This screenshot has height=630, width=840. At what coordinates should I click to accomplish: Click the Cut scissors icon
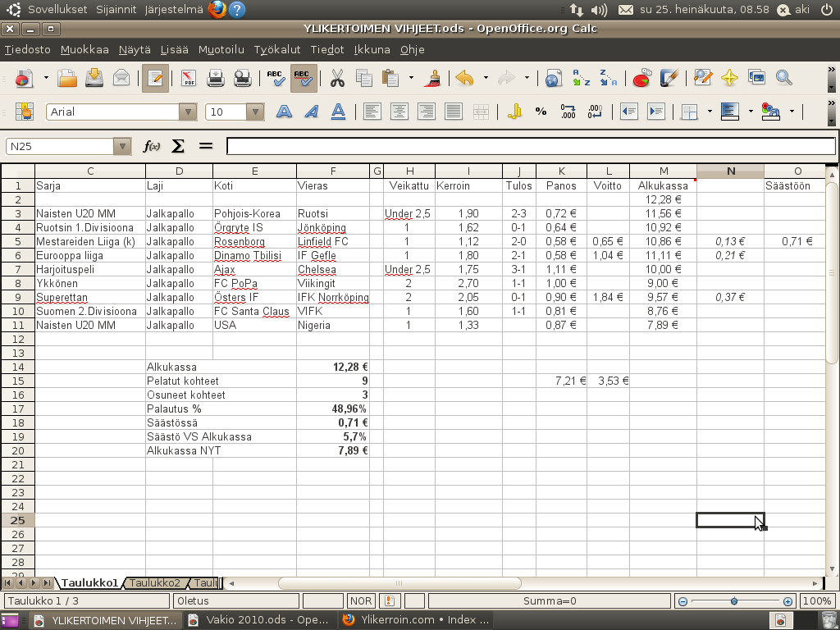336,79
